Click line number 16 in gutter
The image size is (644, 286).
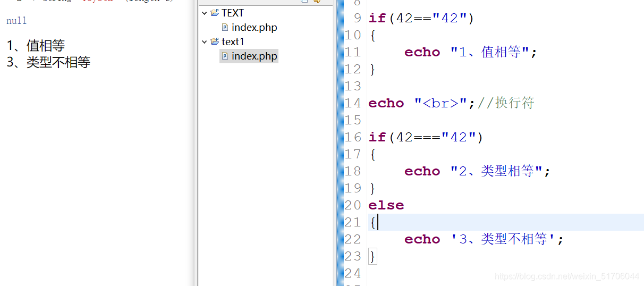(x=353, y=137)
